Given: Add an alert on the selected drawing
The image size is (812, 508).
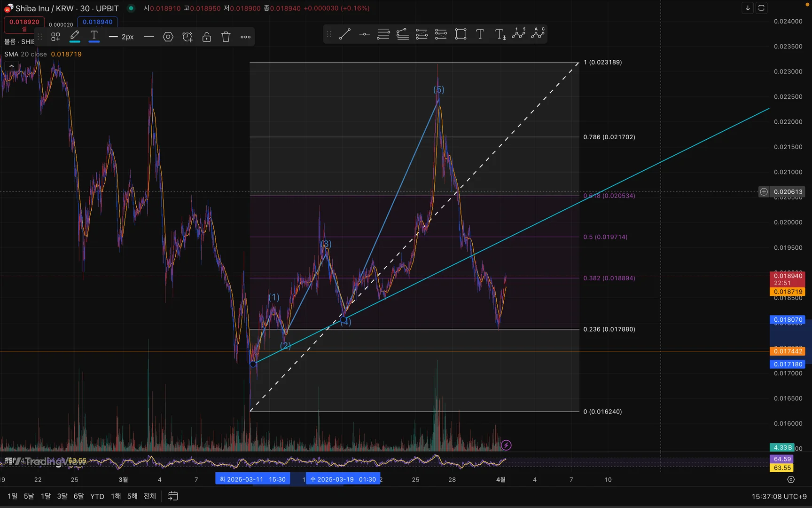Looking at the screenshot, I should [187, 37].
